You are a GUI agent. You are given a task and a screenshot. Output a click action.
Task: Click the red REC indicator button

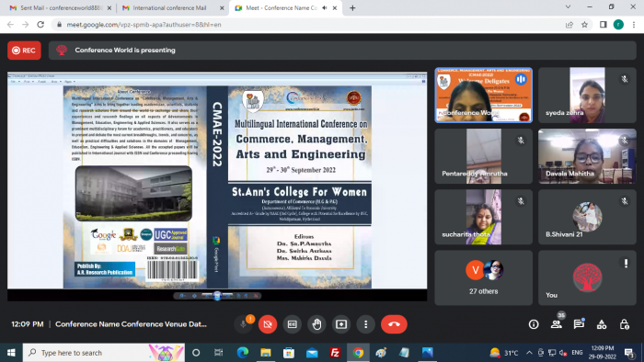[24, 51]
